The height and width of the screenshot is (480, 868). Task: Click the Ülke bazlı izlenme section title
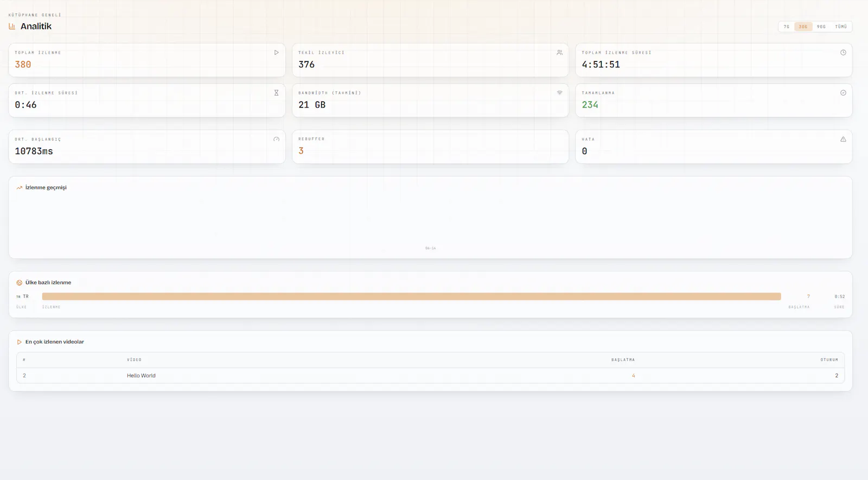[48, 283]
